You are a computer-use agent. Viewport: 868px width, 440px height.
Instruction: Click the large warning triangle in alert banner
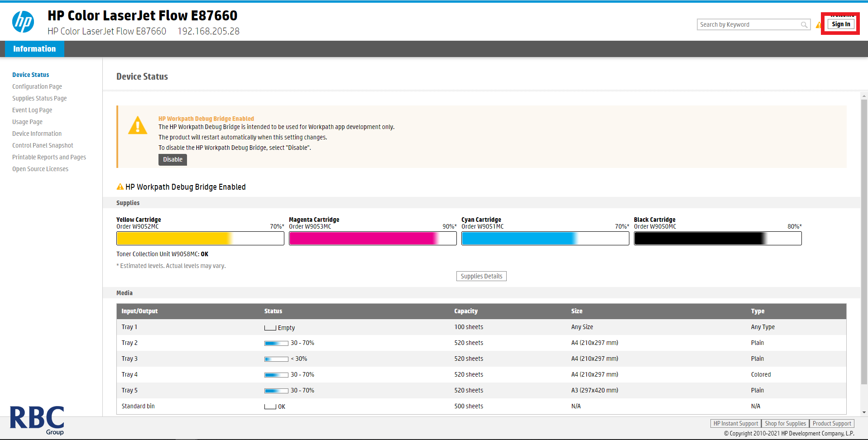(x=138, y=126)
